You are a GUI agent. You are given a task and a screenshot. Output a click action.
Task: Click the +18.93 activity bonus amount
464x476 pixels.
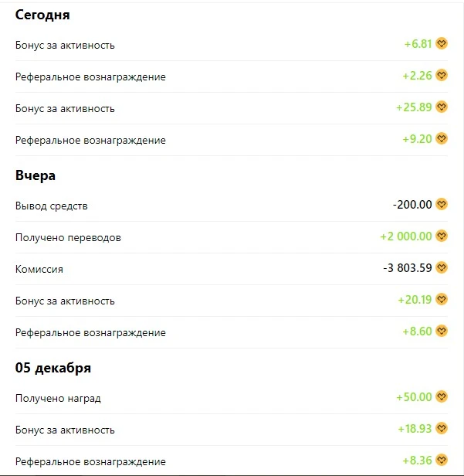[x=415, y=429]
